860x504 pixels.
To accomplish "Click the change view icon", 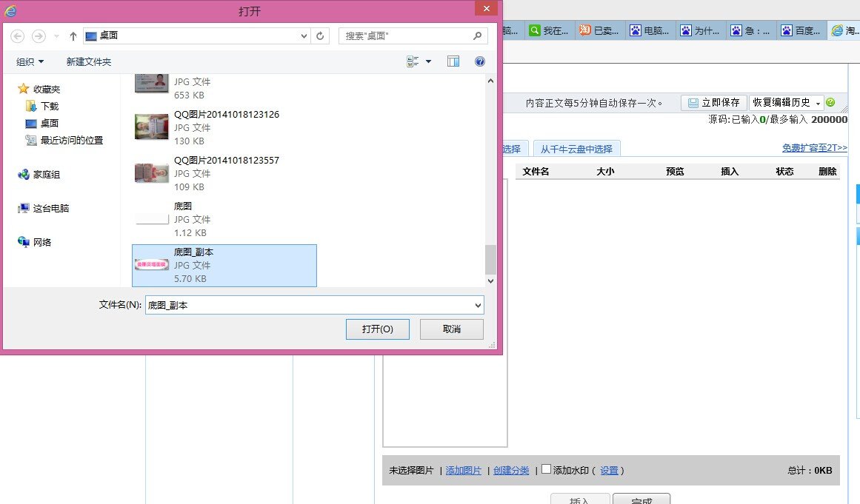I will 413,61.
